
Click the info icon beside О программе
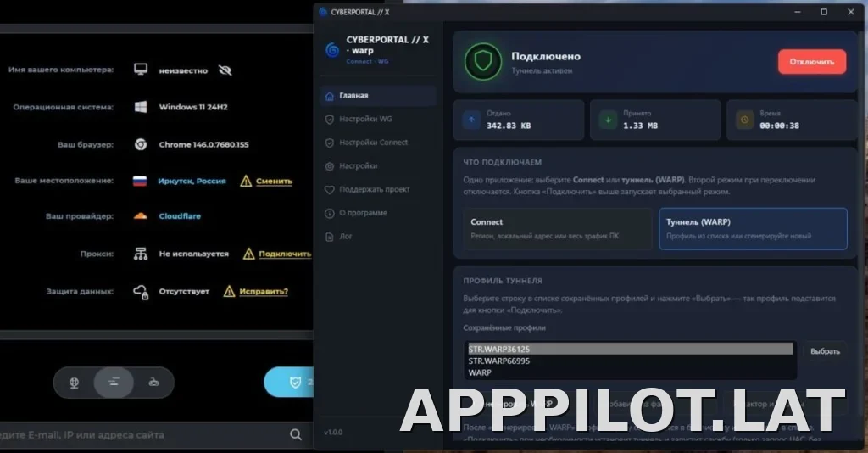(x=330, y=213)
